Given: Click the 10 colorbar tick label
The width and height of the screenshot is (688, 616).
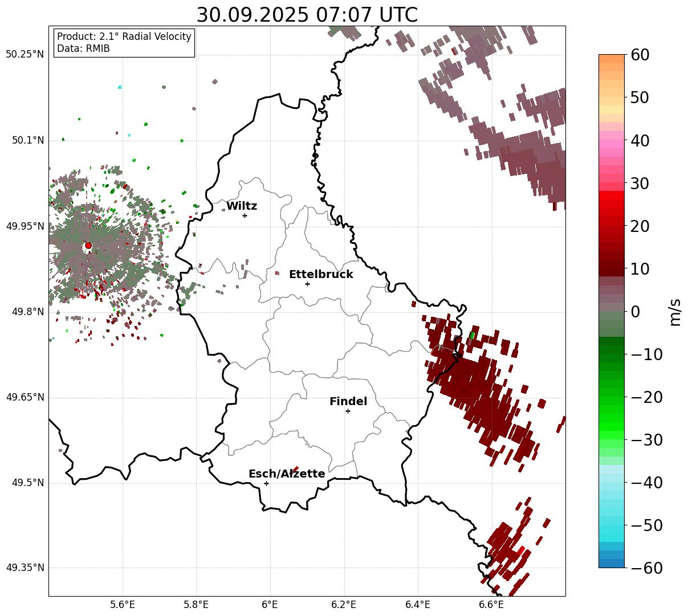Looking at the screenshot, I should [x=640, y=269].
